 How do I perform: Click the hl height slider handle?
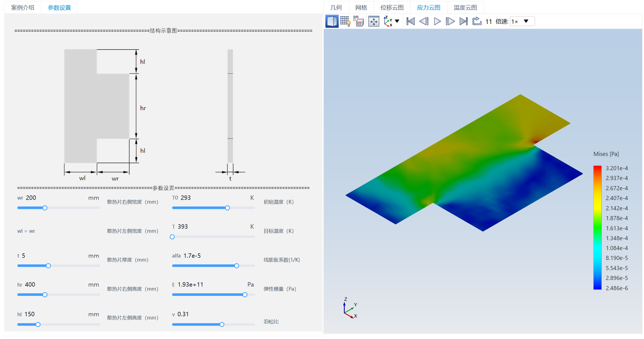[x=38, y=324]
